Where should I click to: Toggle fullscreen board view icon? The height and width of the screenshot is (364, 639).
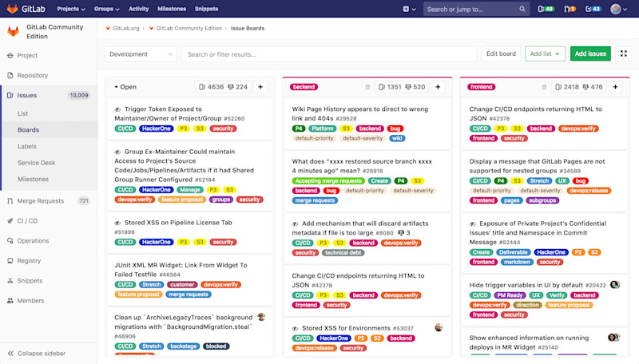coord(624,53)
